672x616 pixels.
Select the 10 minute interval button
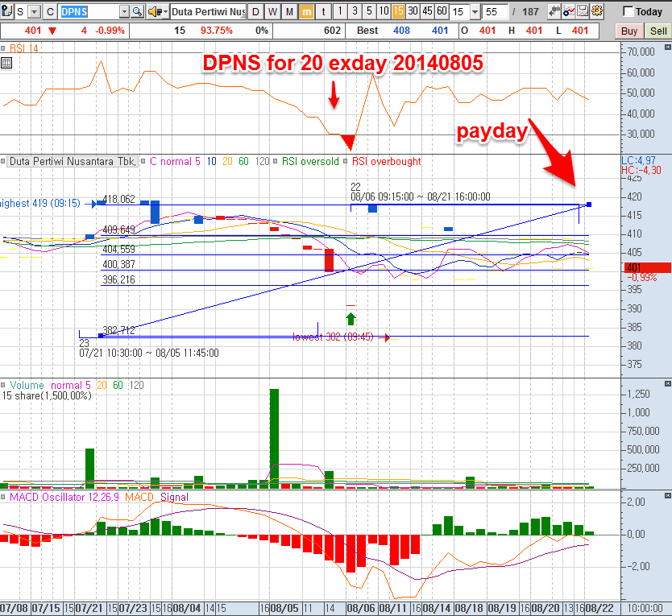[384, 11]
